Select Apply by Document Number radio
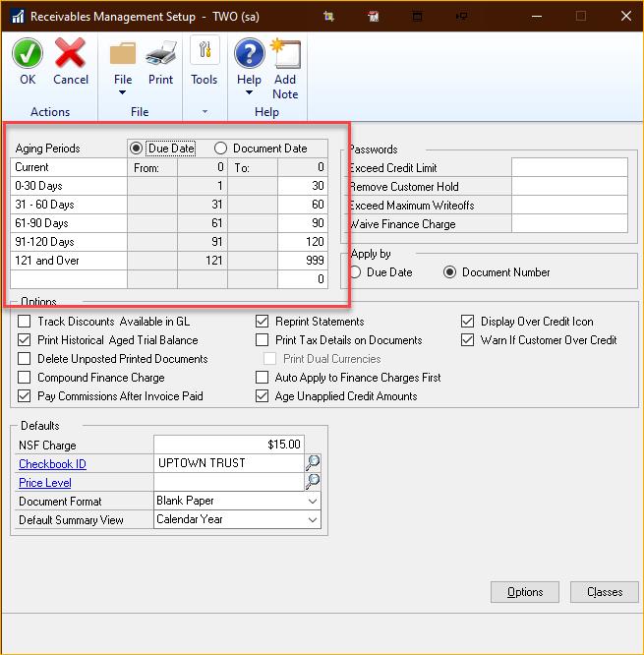This screenshot has height=655, width=644. point(449,272)
